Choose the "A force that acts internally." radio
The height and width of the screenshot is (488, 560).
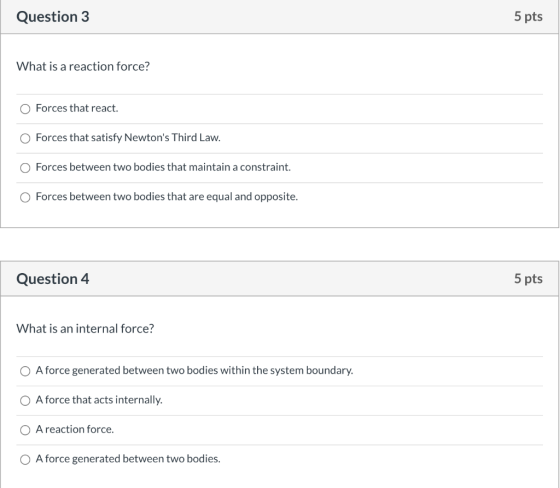tap(25, 400)
